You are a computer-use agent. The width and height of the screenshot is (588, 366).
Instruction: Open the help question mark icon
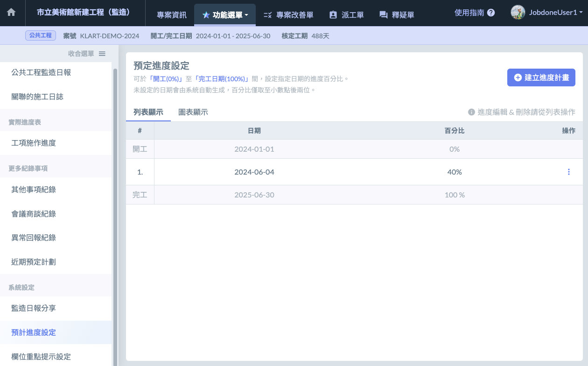click(491, 13)
